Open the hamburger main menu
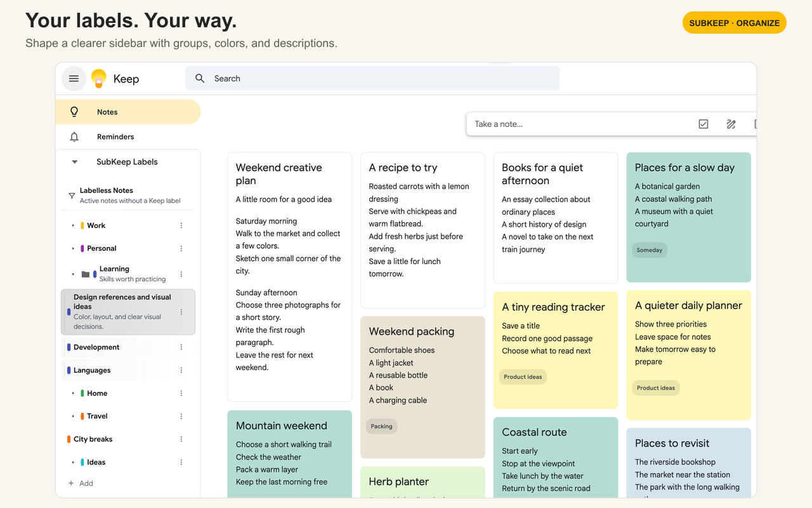The width and height of the screenshot is (812, 508). tap(74, 79)
